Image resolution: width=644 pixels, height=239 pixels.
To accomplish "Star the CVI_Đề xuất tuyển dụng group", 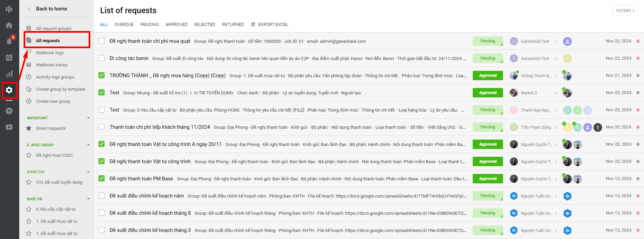I will click(29, 182).
